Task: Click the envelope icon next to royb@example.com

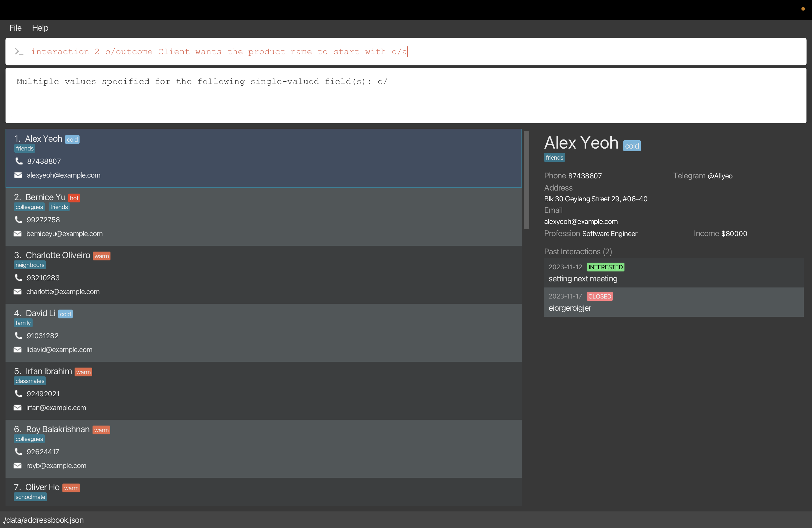Action: 18,466
